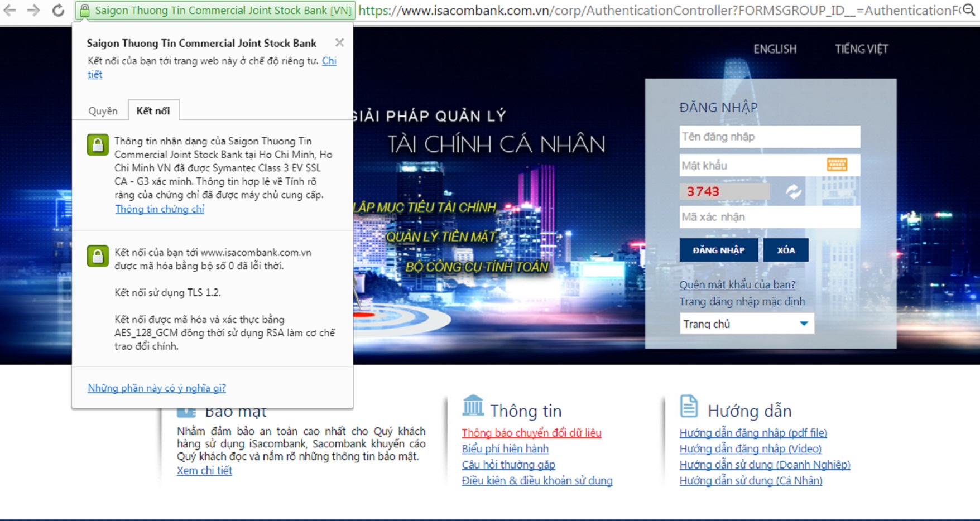The height and width of the screenshot is (521, 980).
Task: Open the Biểu phí hiện hành link
Action: tap(505, 448)
